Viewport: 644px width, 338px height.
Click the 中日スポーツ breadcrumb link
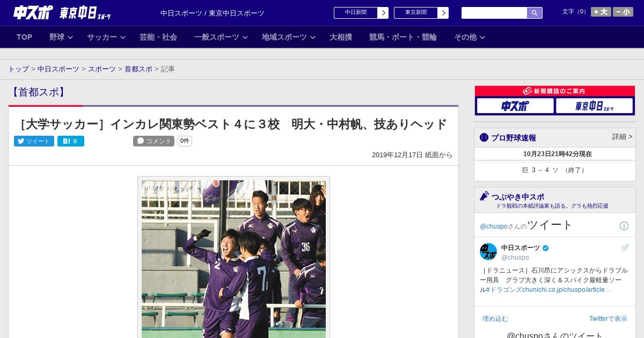tap(58, 69)
